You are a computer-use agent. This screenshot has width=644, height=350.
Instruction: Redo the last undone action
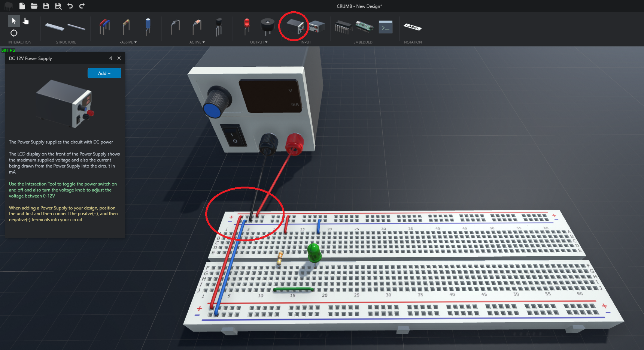82,6
